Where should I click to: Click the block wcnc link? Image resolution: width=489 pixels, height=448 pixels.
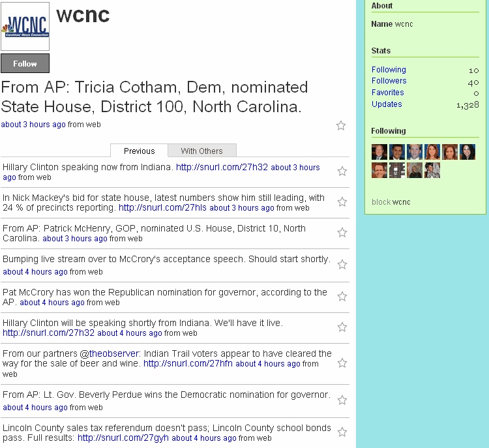pyautogui.click(x=391, y=202)
